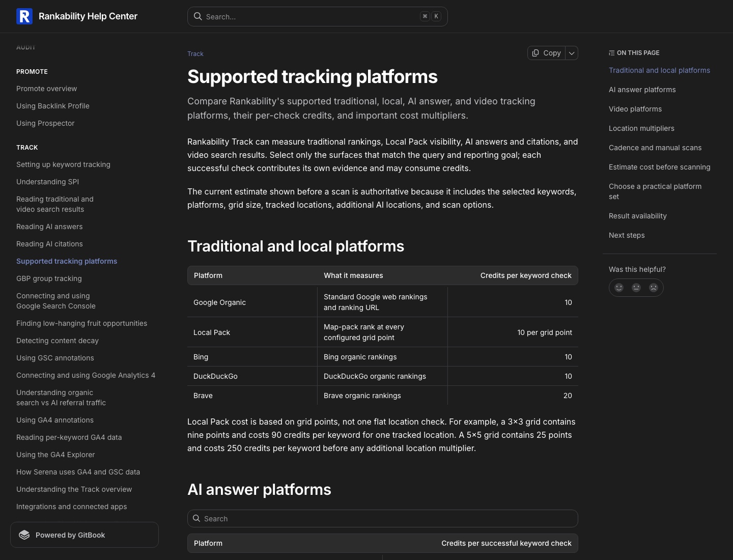Open Using the GA4 Explorer page

pyautogui.click(x=55, y=455)
